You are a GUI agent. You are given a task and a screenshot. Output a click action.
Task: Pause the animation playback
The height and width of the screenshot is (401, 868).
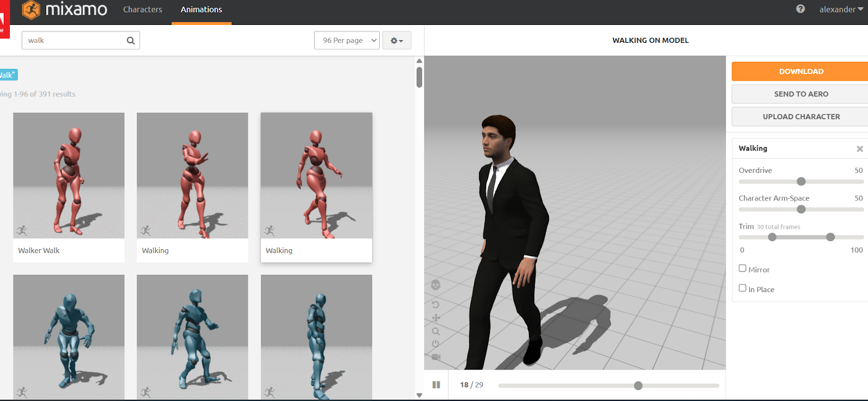point(436,385)
